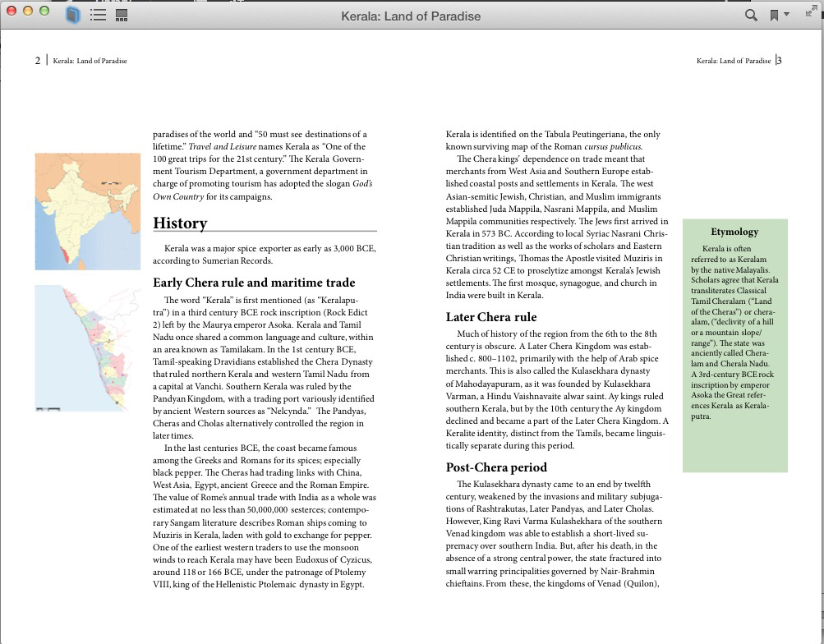Enter full screen with the arrows icon

pyautogui.click(x=812, y=11)
